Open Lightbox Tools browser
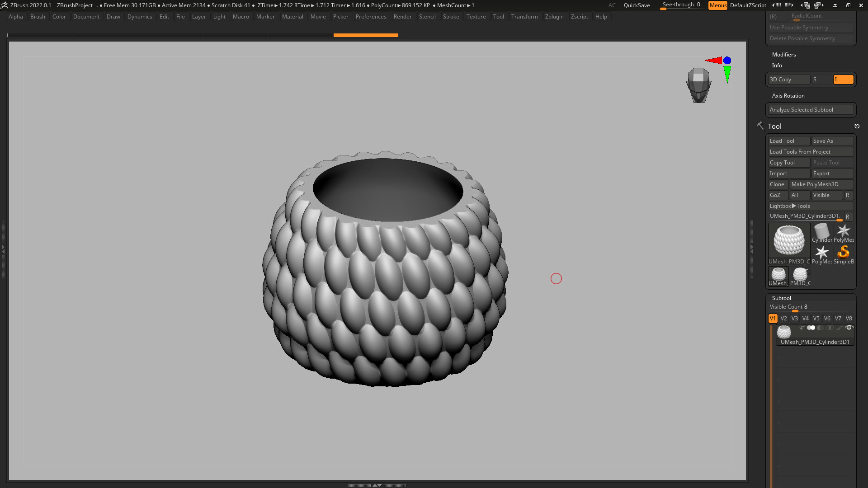This screenshot has width=868, height=488. tap(811, 206)
